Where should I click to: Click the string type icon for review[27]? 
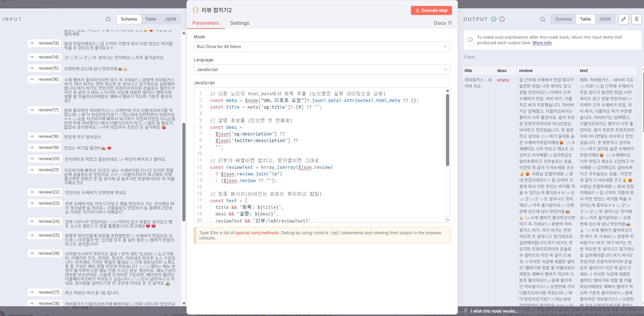(x=32, y=292)
